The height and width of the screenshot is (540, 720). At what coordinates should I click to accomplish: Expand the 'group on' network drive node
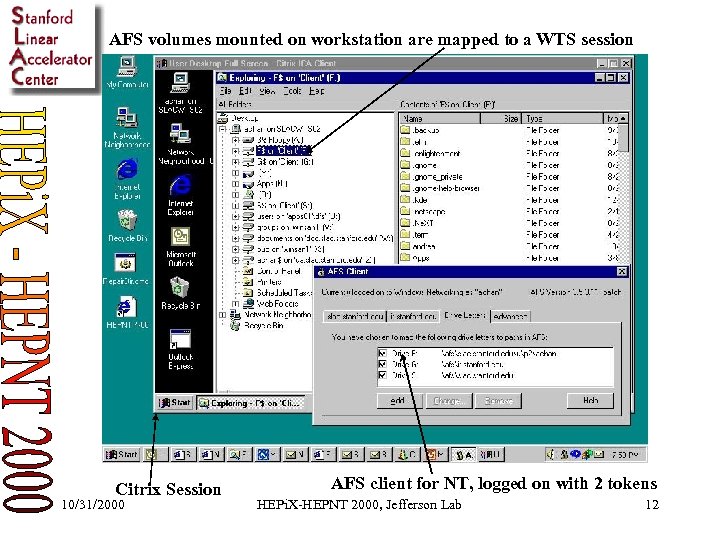pos(236,227)
